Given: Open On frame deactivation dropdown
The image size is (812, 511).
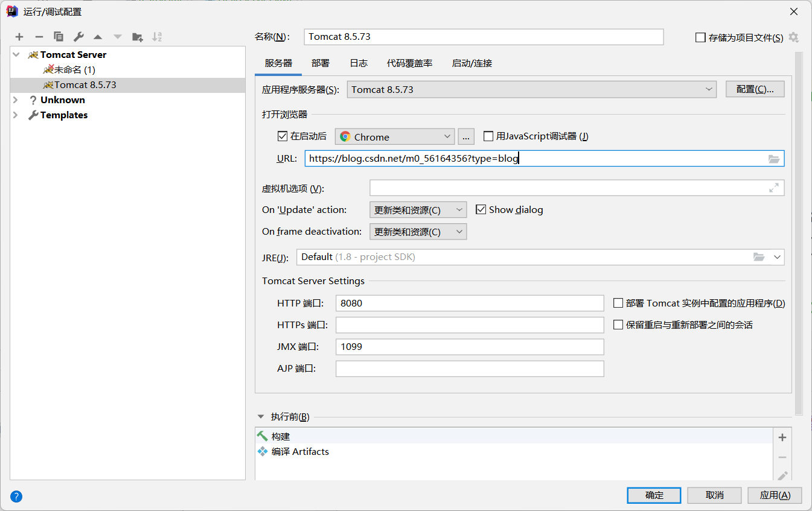Looking at the screenshot, I should [418, 232].
